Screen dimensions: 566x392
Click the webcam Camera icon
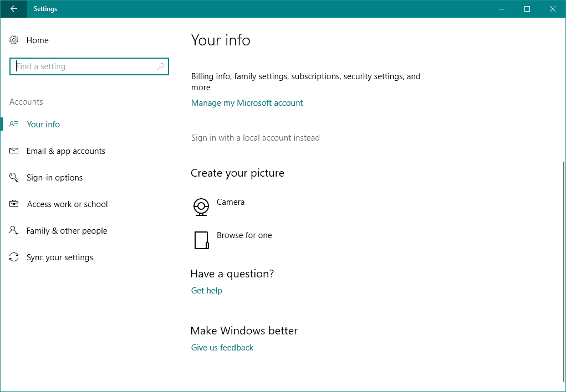201,207
